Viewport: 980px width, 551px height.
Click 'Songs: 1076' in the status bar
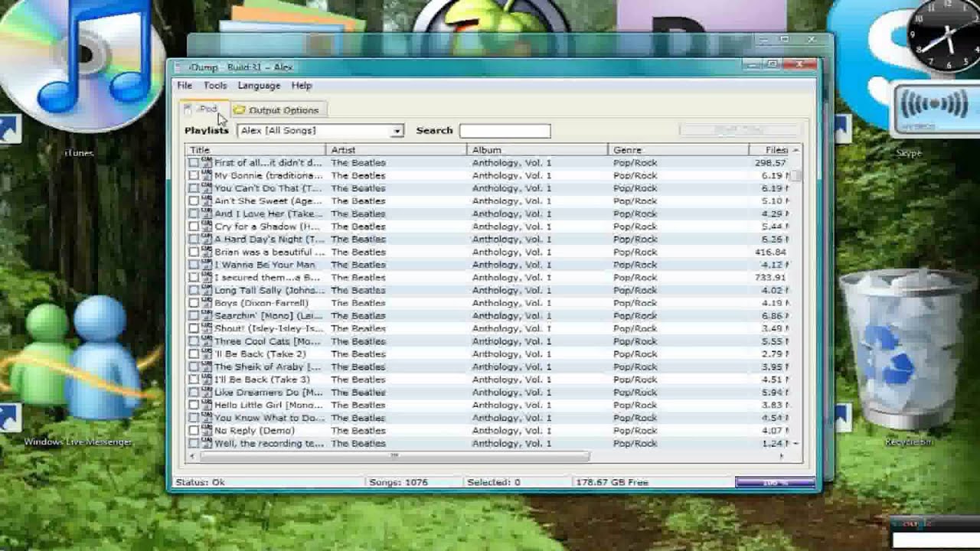[398, 482]
